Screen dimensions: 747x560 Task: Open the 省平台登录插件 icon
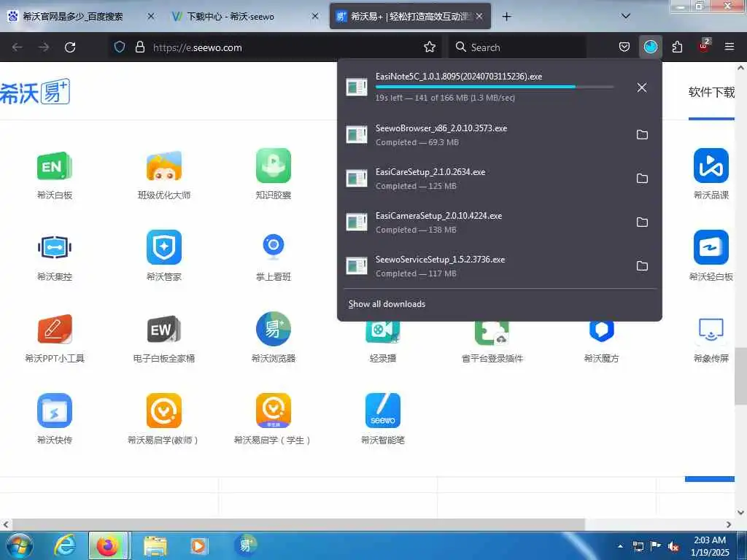(492, 332)
